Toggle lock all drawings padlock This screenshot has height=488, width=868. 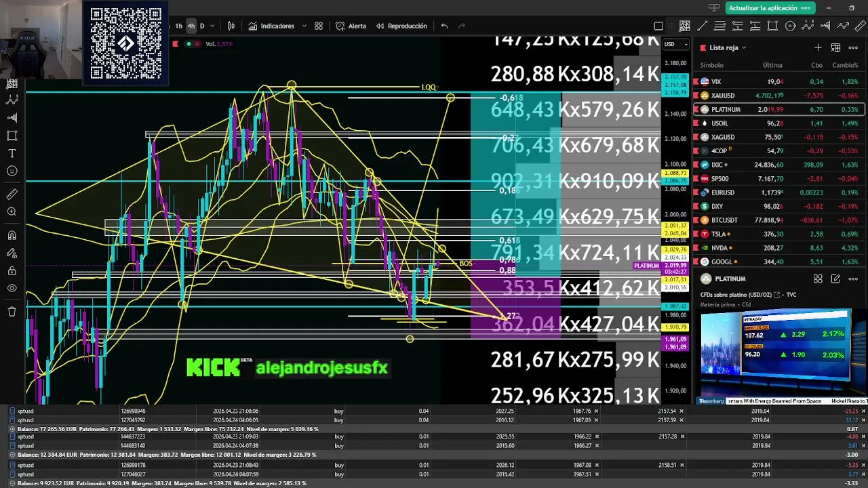(12, 271)
